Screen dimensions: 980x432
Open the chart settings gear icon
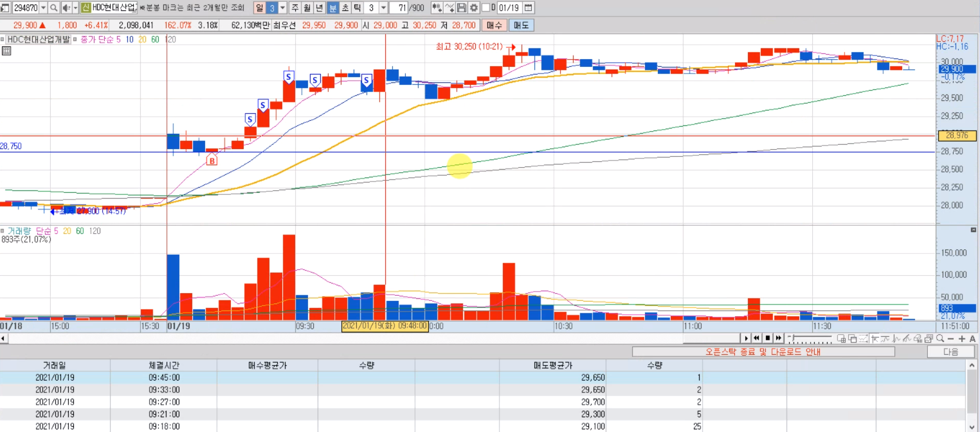474,8
